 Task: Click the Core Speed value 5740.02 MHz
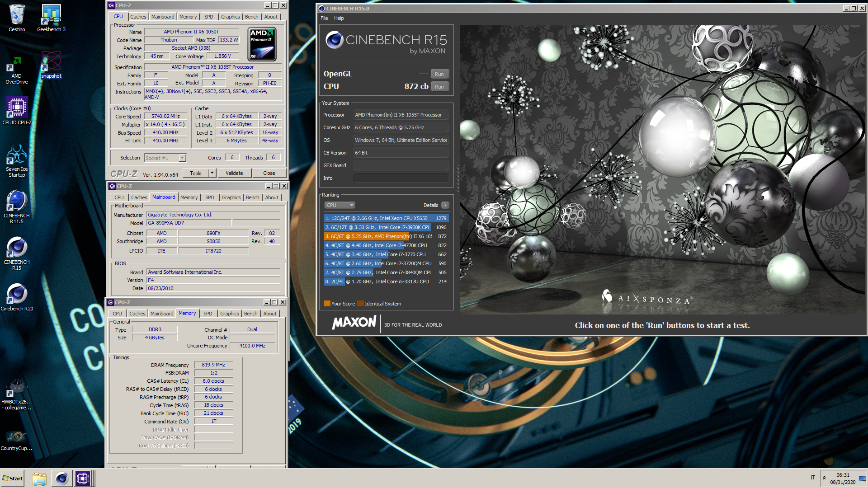click(165, 117)
